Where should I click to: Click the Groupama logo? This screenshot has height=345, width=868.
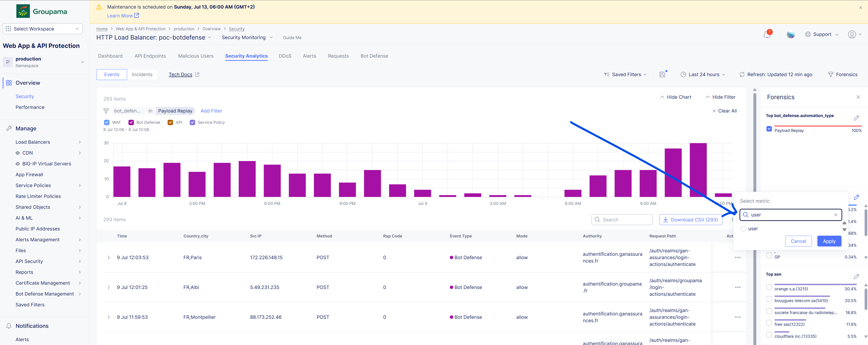[42, 12]
